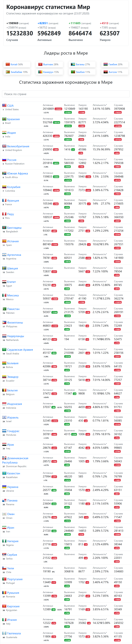
Task: Click the Angola flag icon
Action: tap(106, 72)
